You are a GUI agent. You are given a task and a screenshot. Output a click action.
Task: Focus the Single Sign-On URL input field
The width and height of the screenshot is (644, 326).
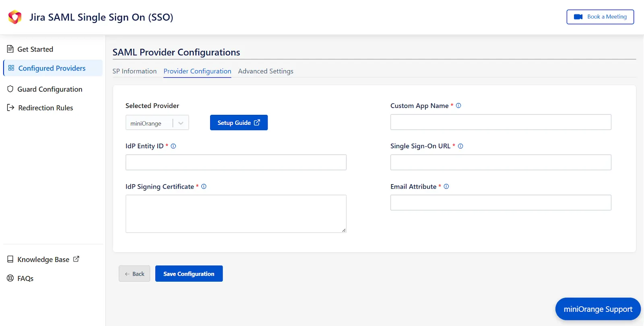point(501,162)
